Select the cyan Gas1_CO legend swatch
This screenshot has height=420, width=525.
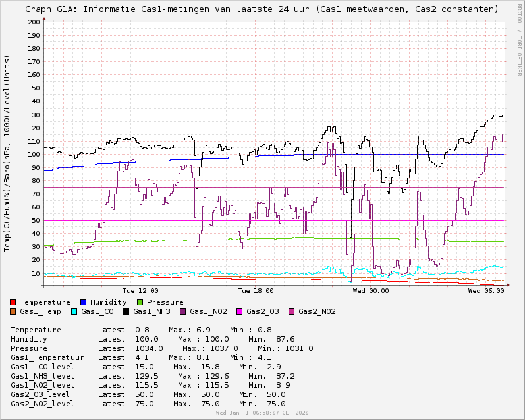click(x=75, y=311)
